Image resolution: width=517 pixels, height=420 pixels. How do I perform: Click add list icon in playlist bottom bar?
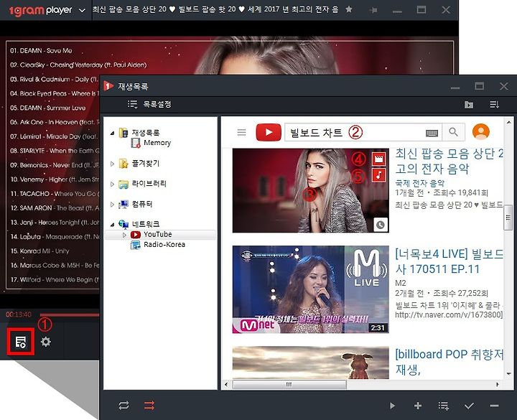pos(444,406)
